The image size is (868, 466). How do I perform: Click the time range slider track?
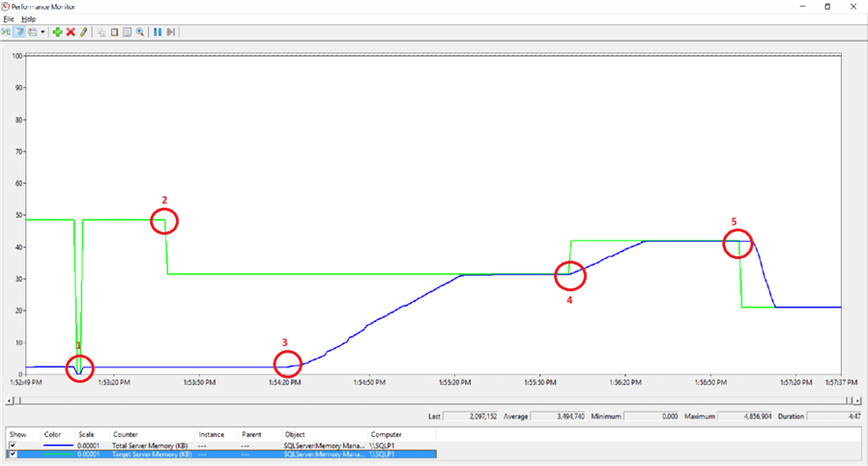pyautogui.click(x=433, y=400)
